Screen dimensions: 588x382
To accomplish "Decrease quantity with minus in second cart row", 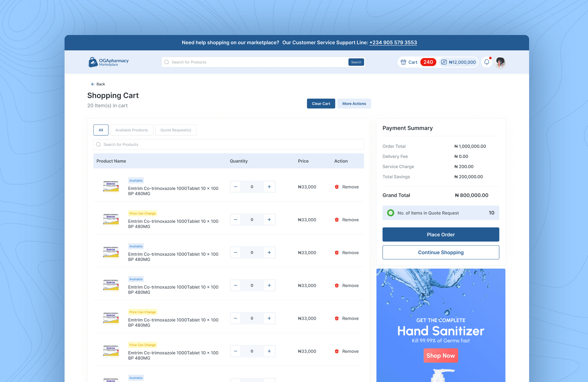I will tap(235, 219).
